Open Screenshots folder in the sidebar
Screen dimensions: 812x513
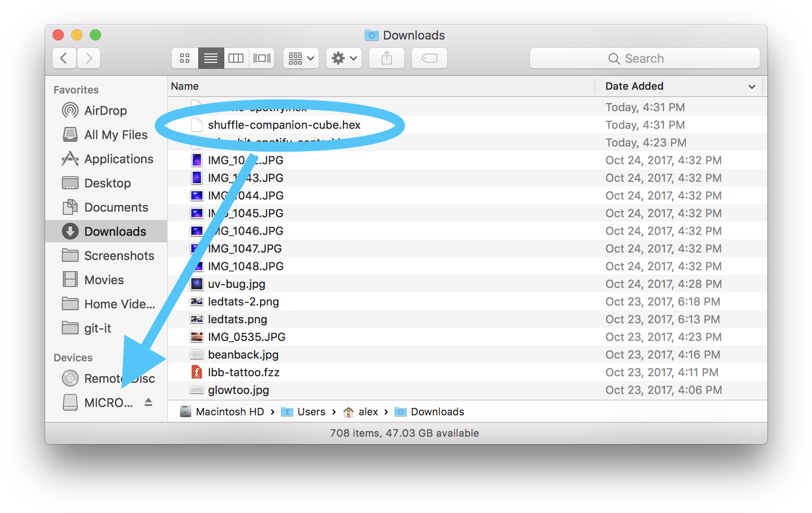119,256
